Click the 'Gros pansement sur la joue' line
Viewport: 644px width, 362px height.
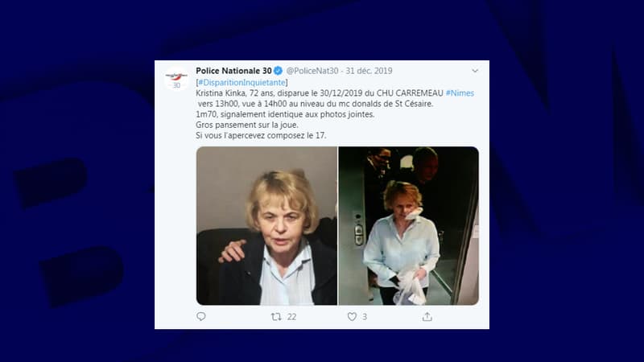[x=247, y=125]
